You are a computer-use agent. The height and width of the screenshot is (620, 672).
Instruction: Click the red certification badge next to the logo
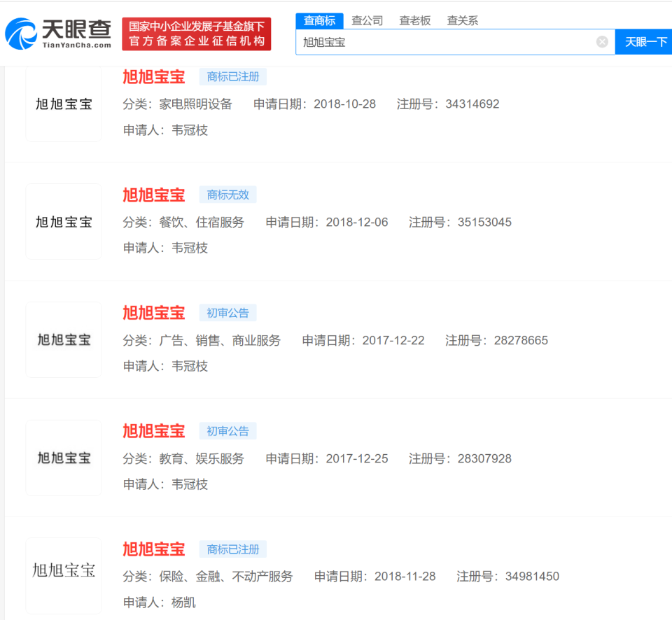coord(196,33)
